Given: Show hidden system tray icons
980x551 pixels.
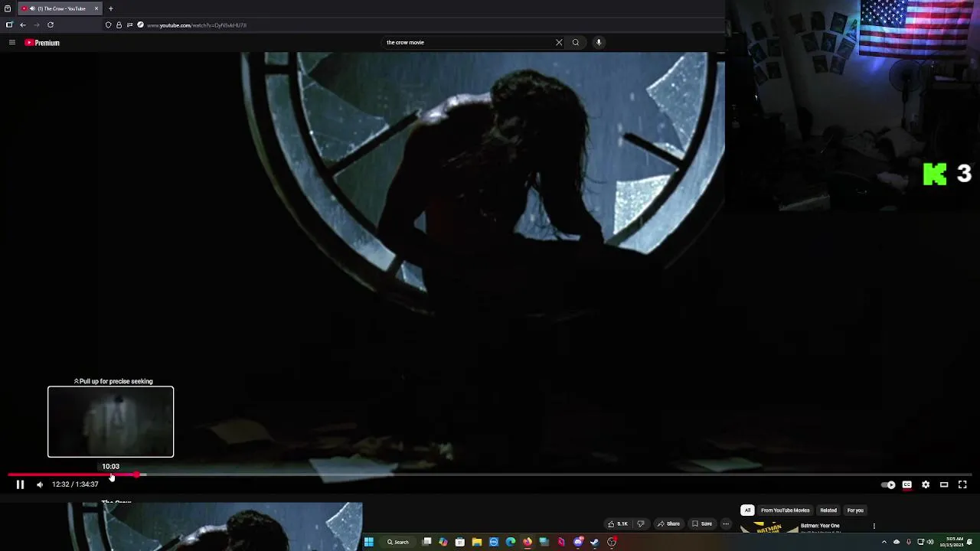Looking at the screenshot, I should pos(884,542).
